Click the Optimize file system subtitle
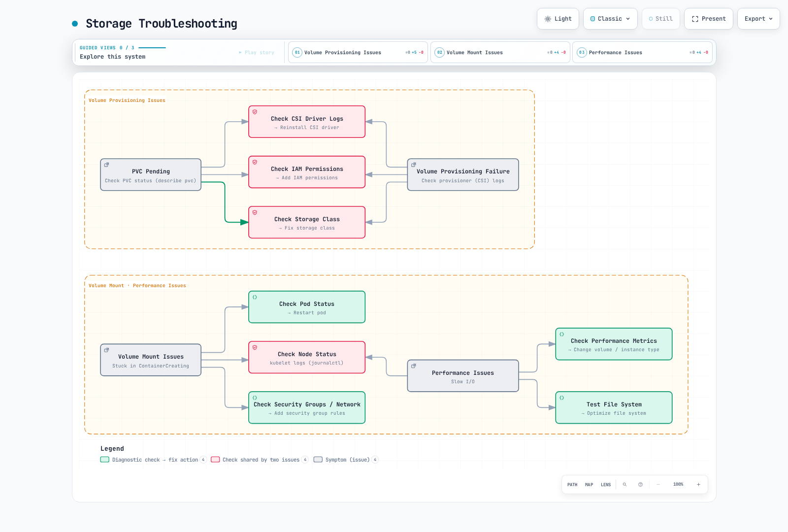Screen dimensions: 788x532 click(x=614, y=413)
